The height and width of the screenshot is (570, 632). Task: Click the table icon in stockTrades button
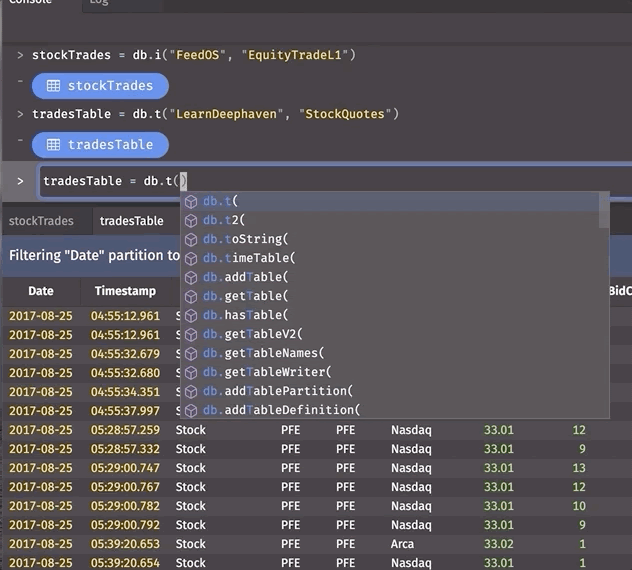tap(53, 86)
